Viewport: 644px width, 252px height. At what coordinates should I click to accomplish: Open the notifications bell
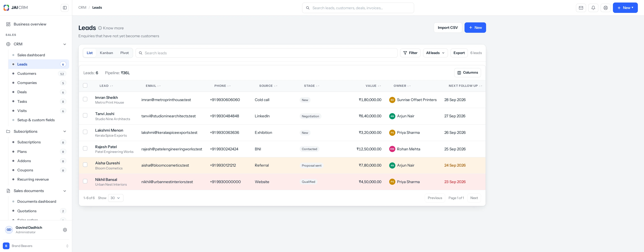[x=593, y=8]
